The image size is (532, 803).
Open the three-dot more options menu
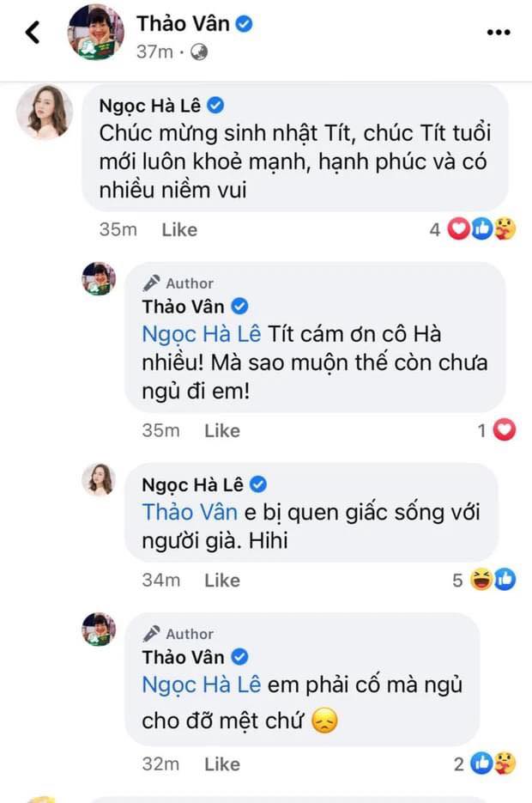(499, 33)
